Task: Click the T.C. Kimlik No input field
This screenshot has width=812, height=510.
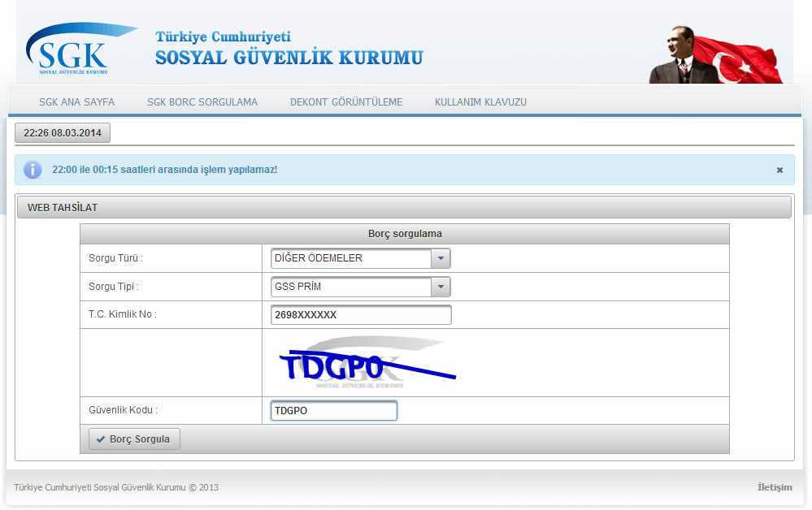Action: (x=360, y=315)
